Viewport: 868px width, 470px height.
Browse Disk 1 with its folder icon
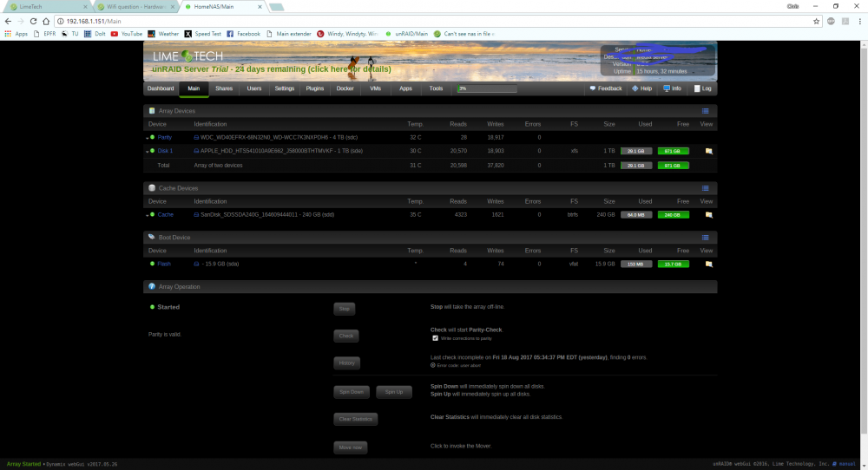pos(708,151)
